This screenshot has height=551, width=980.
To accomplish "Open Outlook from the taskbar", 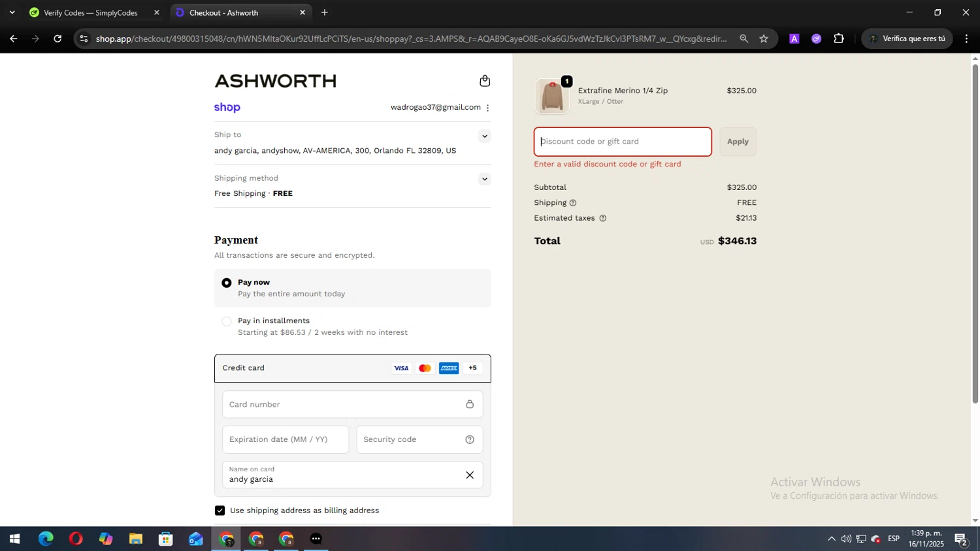I will (x=196, y=539).
